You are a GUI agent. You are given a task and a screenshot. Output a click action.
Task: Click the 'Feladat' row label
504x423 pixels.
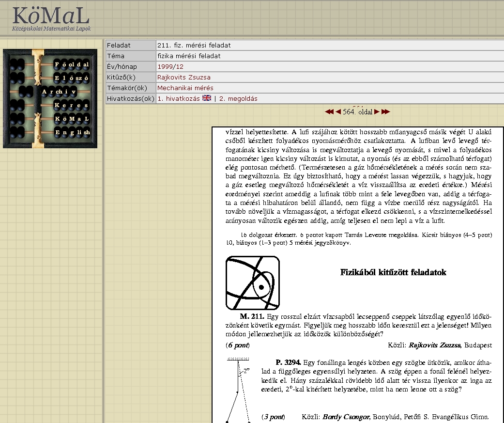click(x=131, y=45)
